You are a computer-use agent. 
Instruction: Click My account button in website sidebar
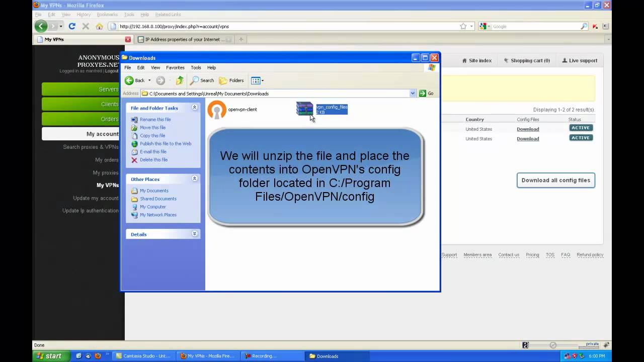click(80, 134)
